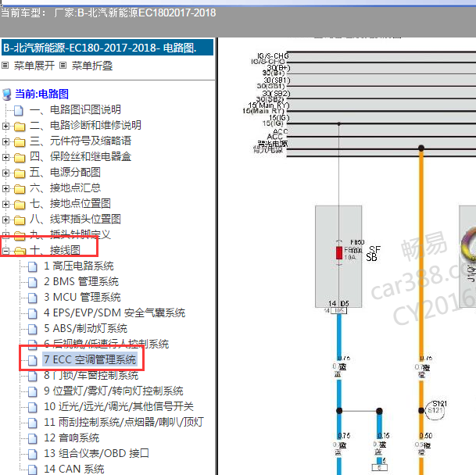Select the 九、插头针脚定义 label
The width and height of the screenshot is (476, 475).
tap(70, 234)
